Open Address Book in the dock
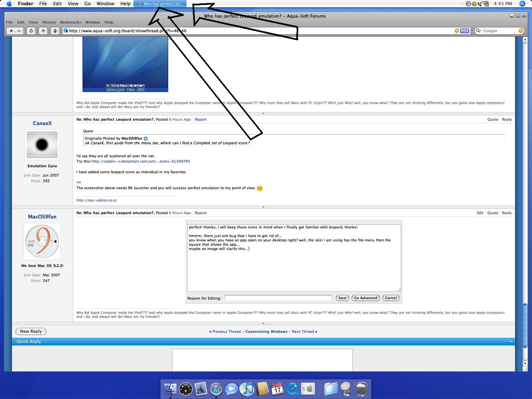This screenshot has width=532, height=399. coord(262,389)
